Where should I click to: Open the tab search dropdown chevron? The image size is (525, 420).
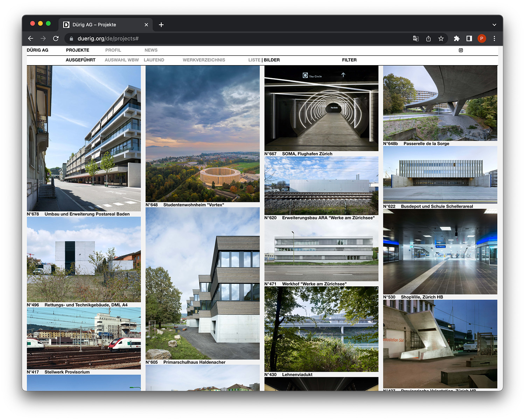pos(494,25)
